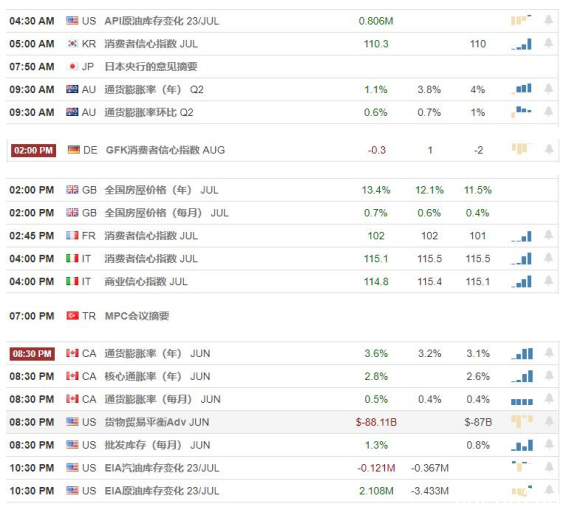Select the CA 通货膨胀率（每月）JUN row
565x510 pixels.
click(x=282, y=399)
